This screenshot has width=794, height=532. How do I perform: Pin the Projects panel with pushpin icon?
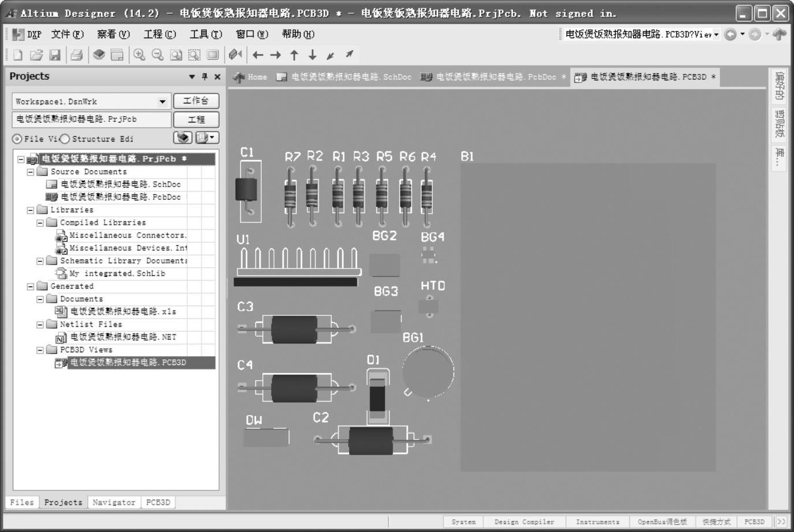coord(205,77)
